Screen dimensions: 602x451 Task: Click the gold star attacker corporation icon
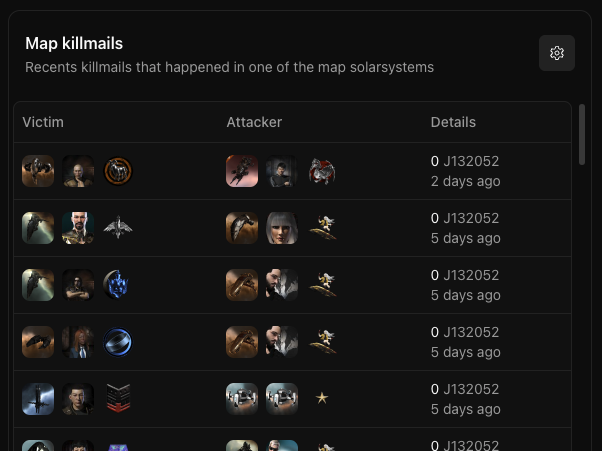[322, 398]
